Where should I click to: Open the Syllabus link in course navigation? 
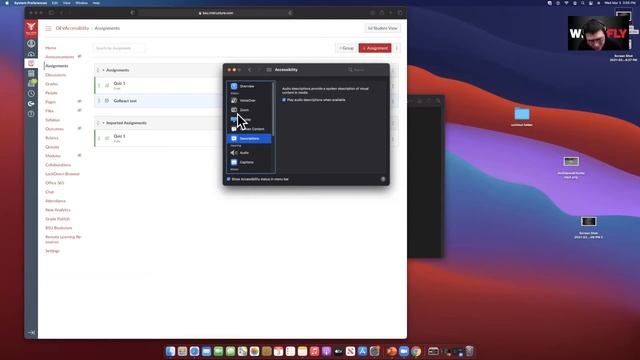[x=53, y=120]
